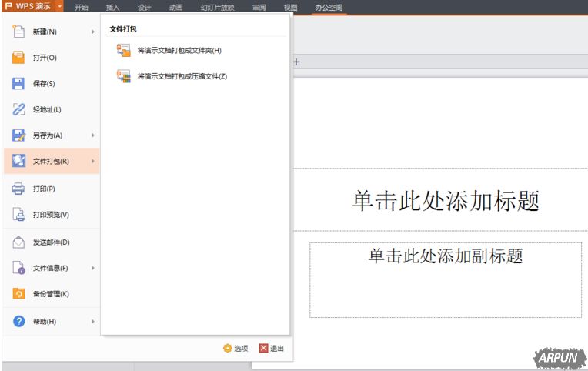Choose the 保存(S) menu entry

(x=52, y=83)
